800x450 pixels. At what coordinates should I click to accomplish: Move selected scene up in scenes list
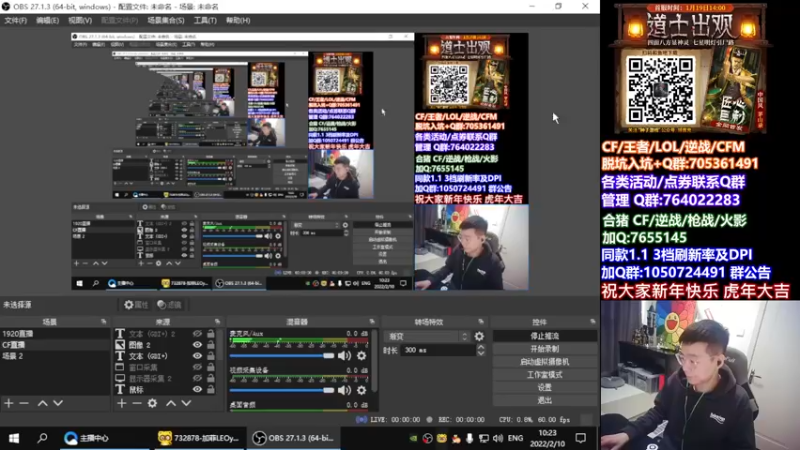pyautogui.click(x=42, y=403)
